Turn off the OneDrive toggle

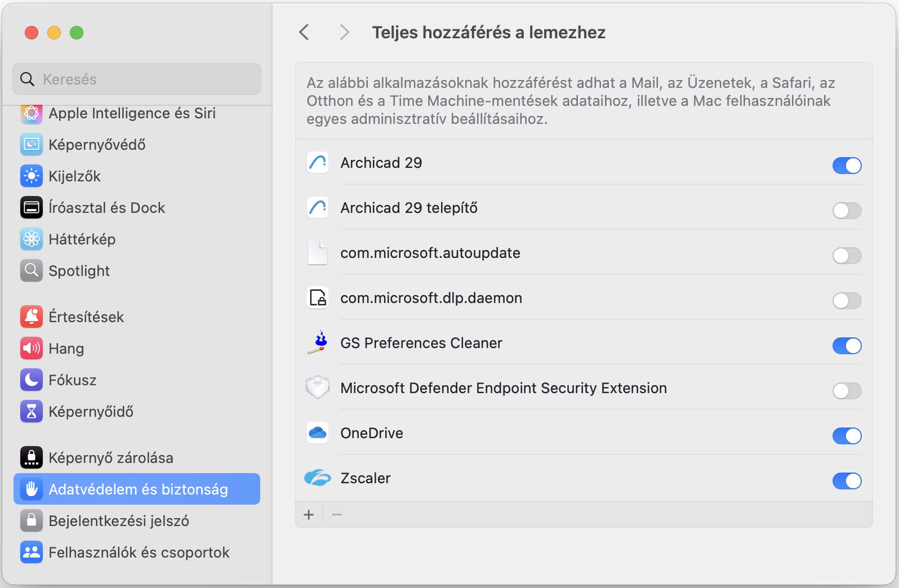point(847,436)
